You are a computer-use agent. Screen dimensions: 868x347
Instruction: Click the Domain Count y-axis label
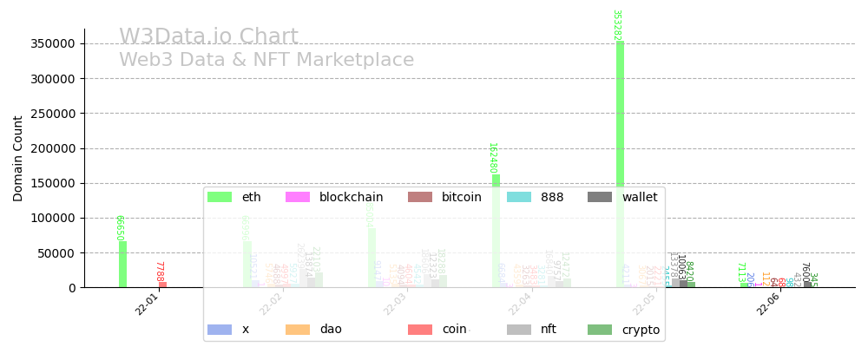pos(18,158)
